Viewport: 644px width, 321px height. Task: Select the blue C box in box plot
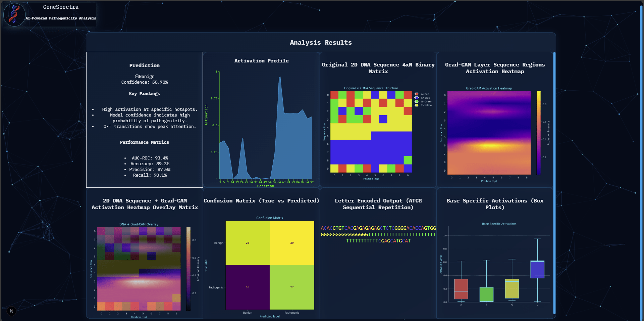(537, 269)
